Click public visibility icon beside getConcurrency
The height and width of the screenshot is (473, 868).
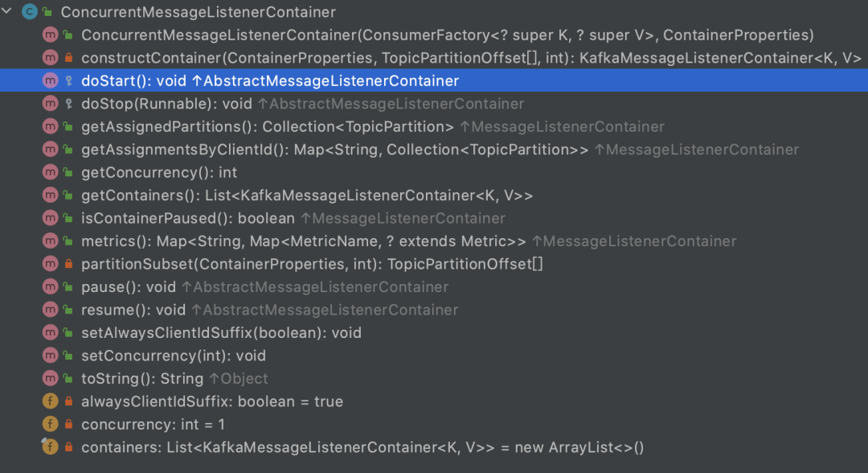(x=68, y=172)
